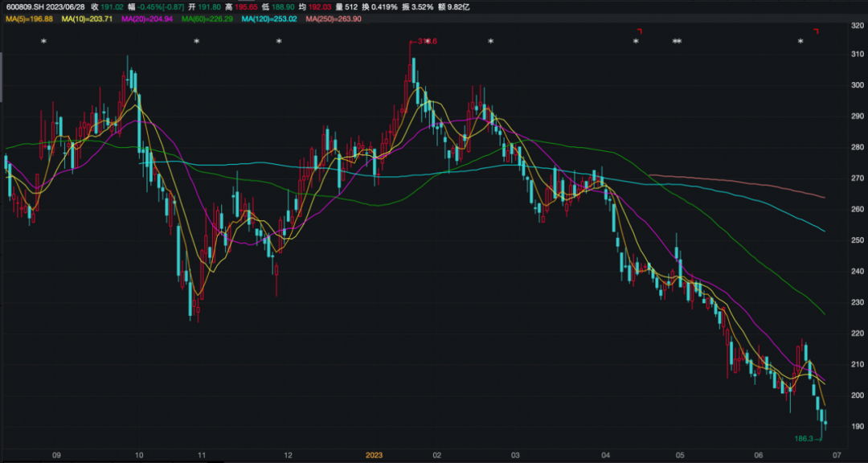
Task: Select the asterisk marker just before December
Action: pos(279,41)
